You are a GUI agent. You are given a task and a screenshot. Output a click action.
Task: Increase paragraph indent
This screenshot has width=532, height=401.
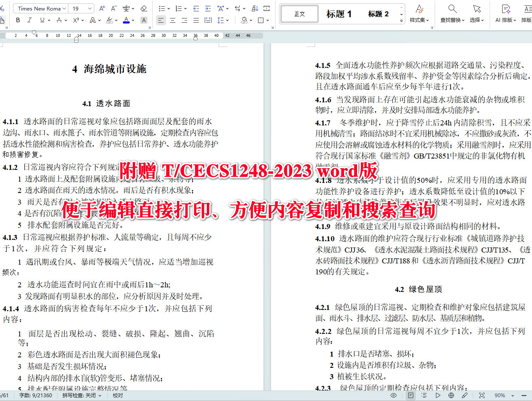click(x=208, y=8)
